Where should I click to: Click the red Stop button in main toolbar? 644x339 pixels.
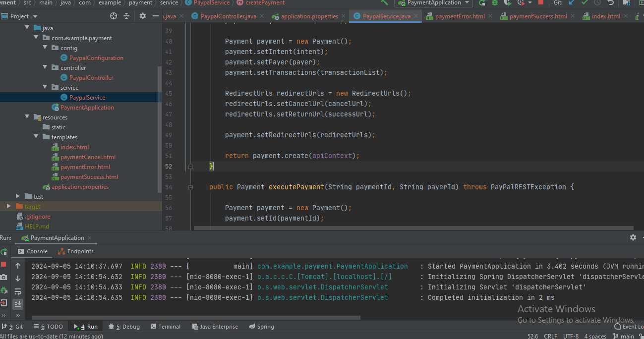coord(540,3)
